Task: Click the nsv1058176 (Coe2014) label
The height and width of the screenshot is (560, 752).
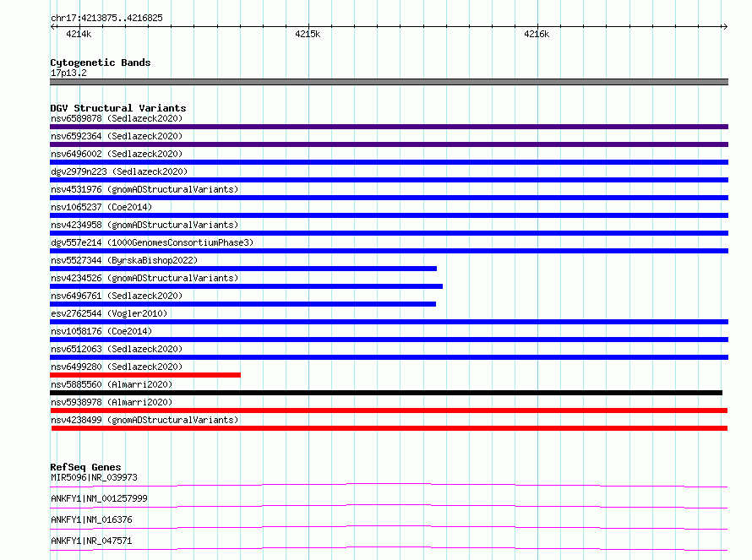Action: 101,331
